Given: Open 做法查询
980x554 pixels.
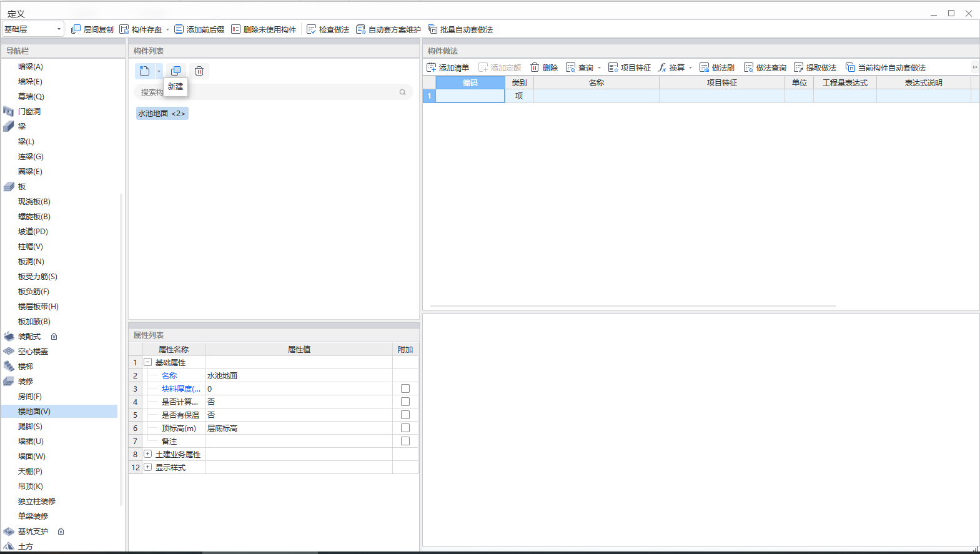Looking at the screenshot, I should [765, 67].
